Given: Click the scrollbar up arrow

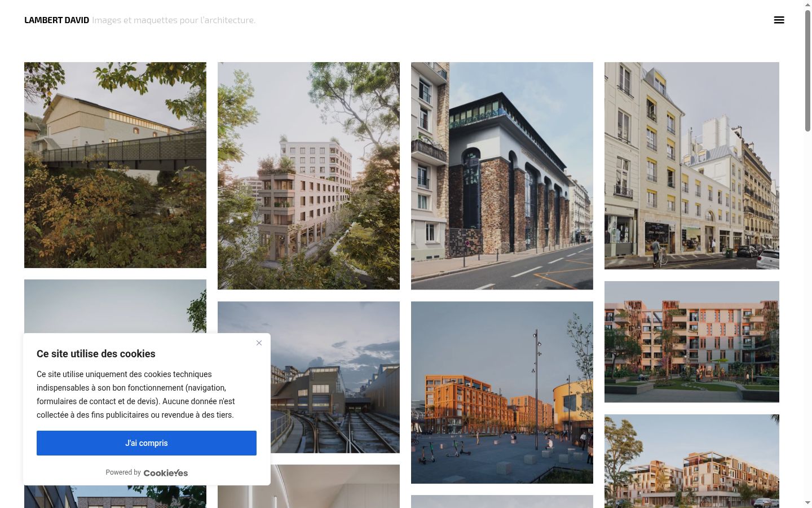Looking at the screenshot, I should click(x=807, y=5).
